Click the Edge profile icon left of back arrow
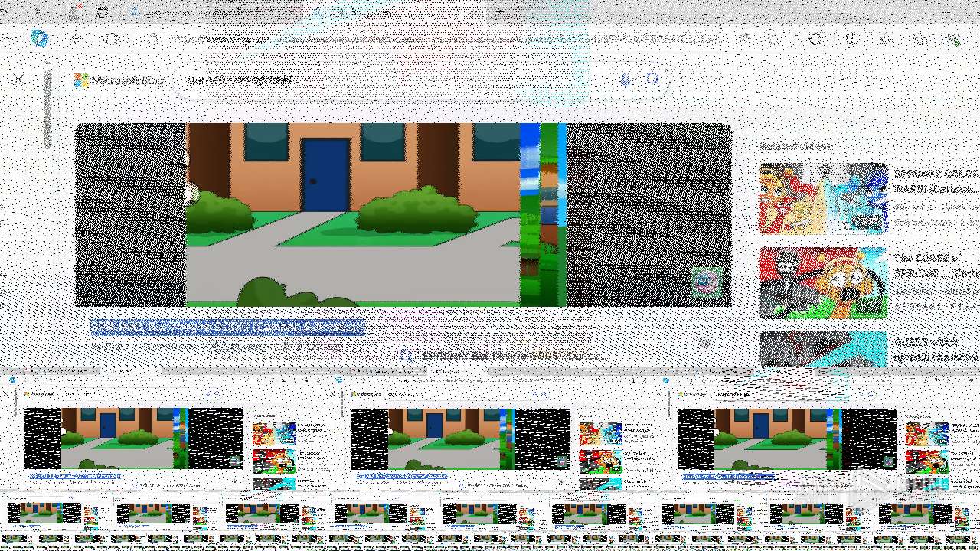This screenshot has height=551, width=980. [x=39, y=38]
